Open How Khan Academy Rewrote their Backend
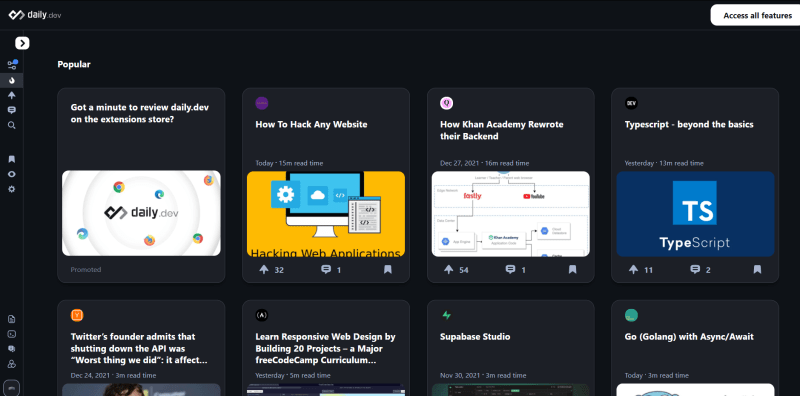Image resolution: width=800 pixels, height=396 pixels. [502, 131]
